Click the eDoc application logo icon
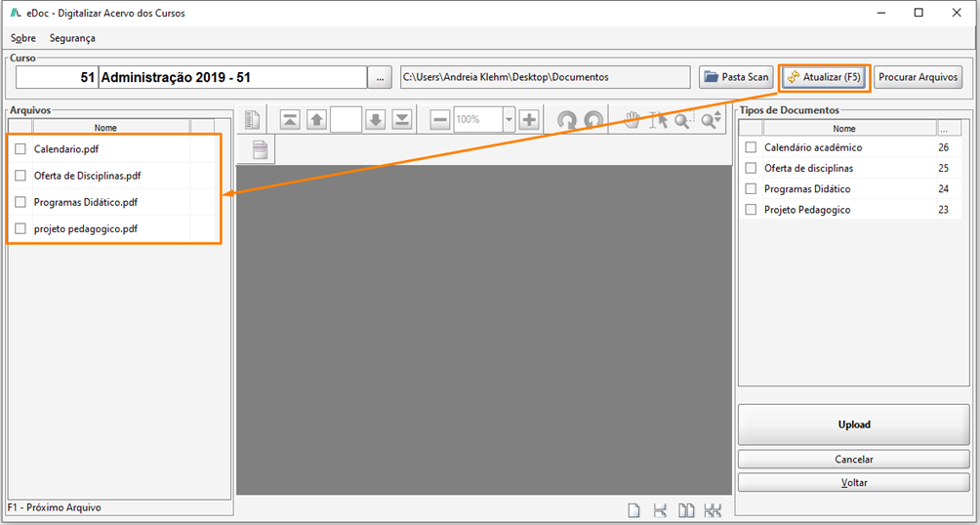Viewport: 980px width, 525px height. tap(17, 13)
